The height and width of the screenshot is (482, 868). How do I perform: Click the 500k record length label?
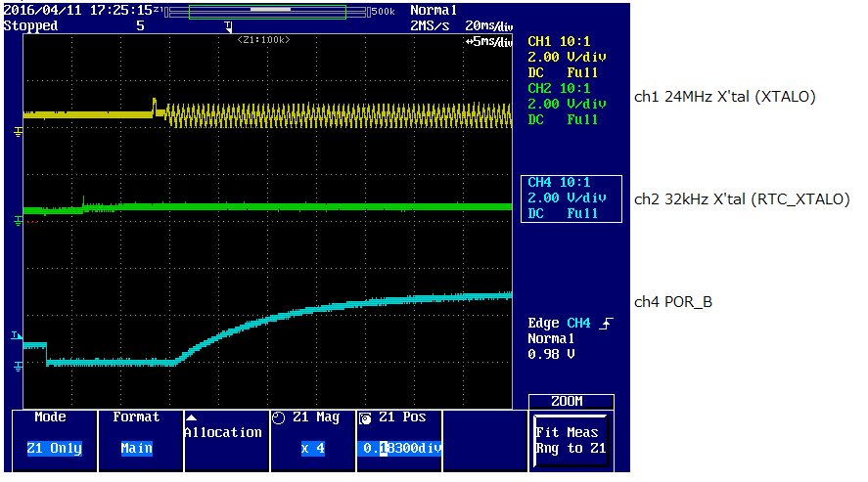tap(383, 11)
